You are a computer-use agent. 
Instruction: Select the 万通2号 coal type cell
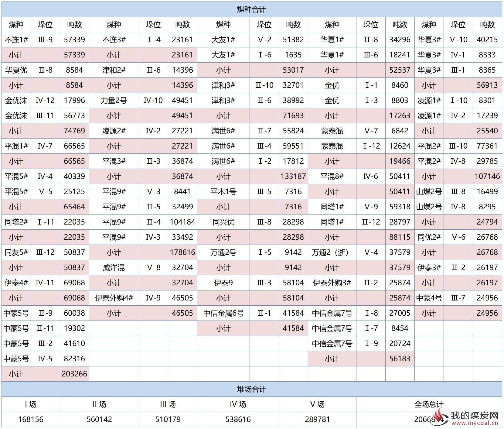coord(223,252)
